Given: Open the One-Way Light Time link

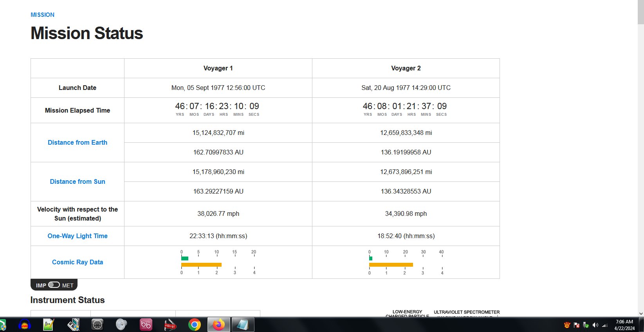Looking at the screenshot, I should point(78,236).
